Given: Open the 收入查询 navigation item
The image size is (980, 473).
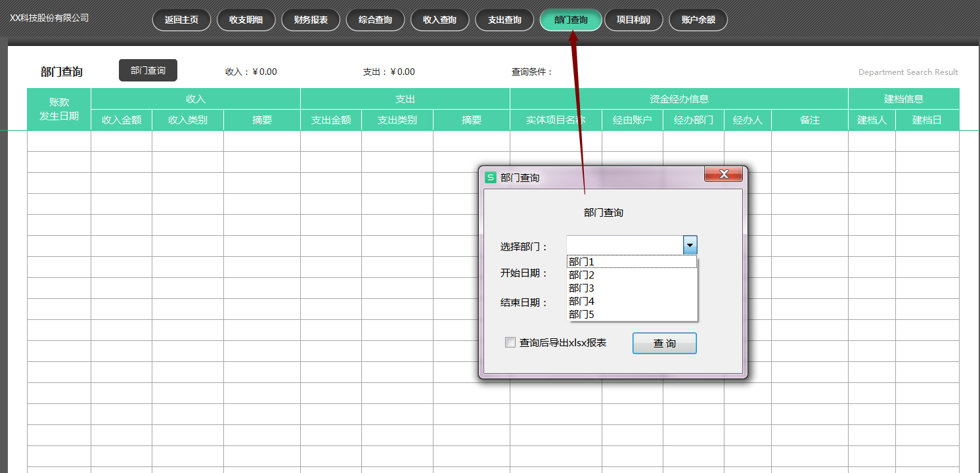Looking at the screenshot, I should (x=439, y=20).
